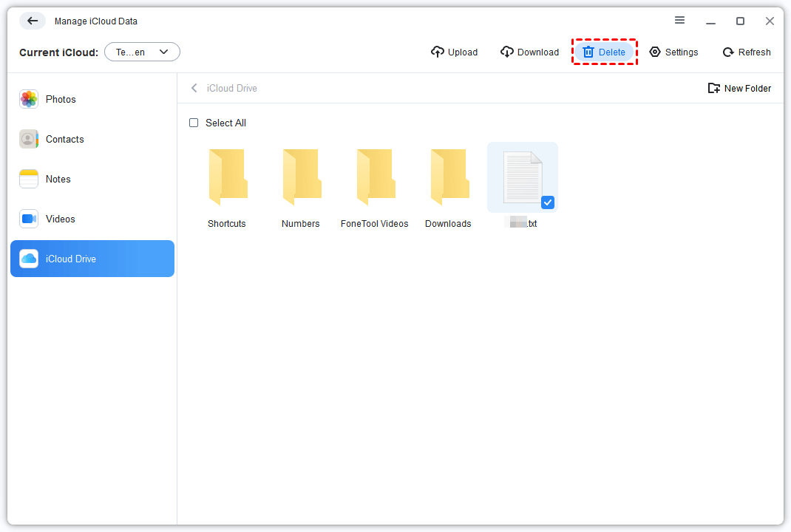Check the Select All checkbox

click(194, 123)
